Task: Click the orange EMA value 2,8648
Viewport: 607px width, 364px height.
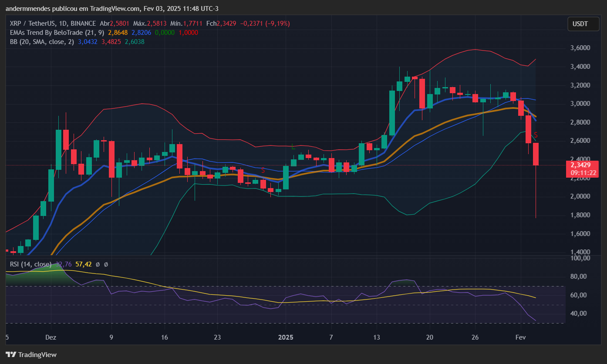Action: [117, 32]
